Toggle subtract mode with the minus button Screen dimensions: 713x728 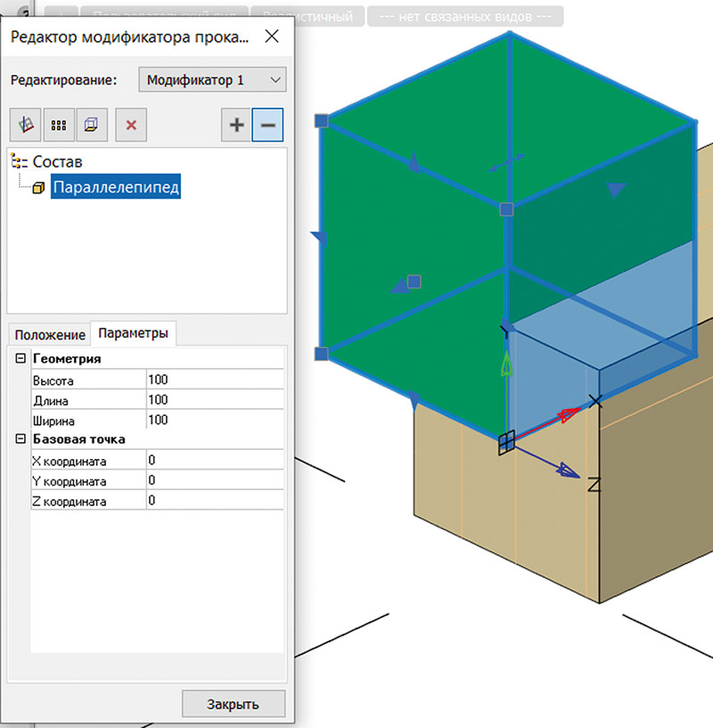tap(267, 125)
